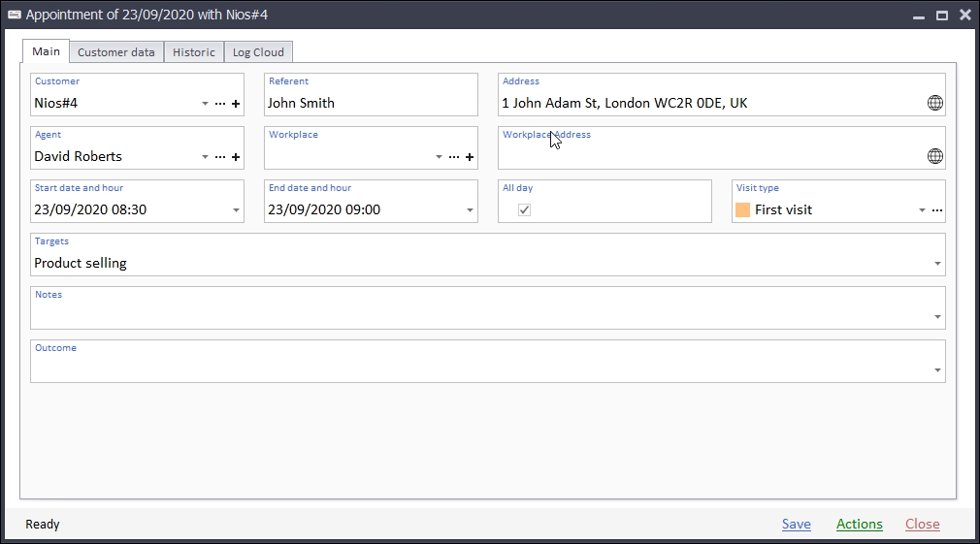Viewport: 980px width, 544px height.
Task: Open the Workplace ellipsis browse icon
Action: [x=454, y=156]
